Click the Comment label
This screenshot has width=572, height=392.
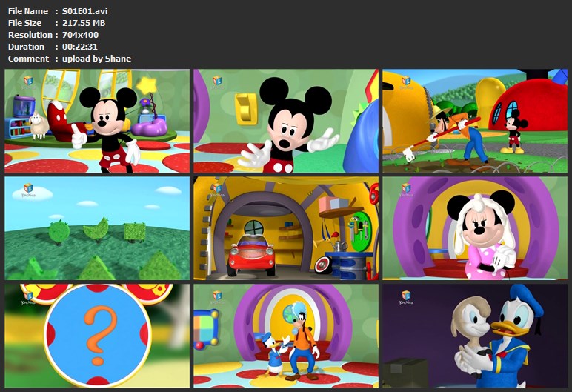tap(28, 59)
